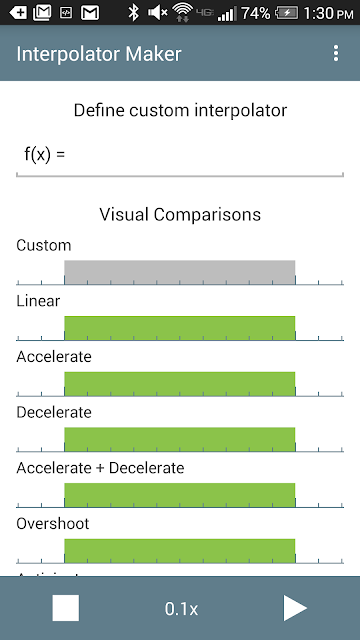Tap the Accelerate green bar

coord(180,384)
